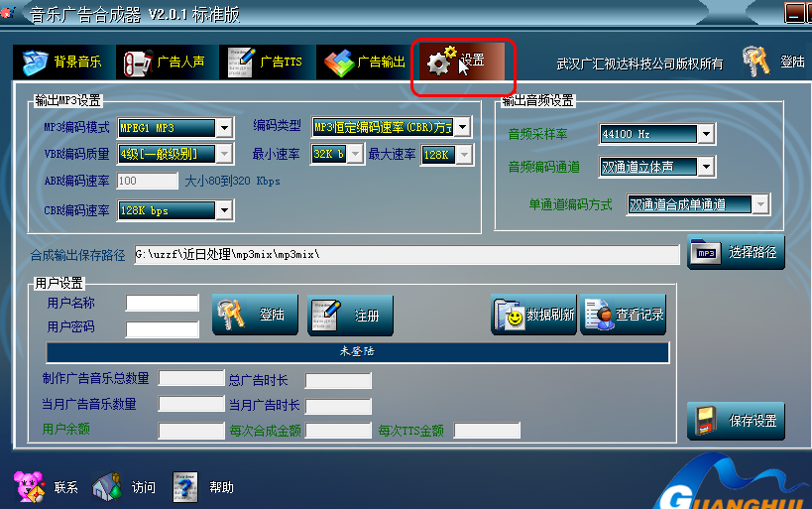Click the 每次TTS金额 field
The width and height of the screenshot is (812, 509).
click(x=487, y=431)
